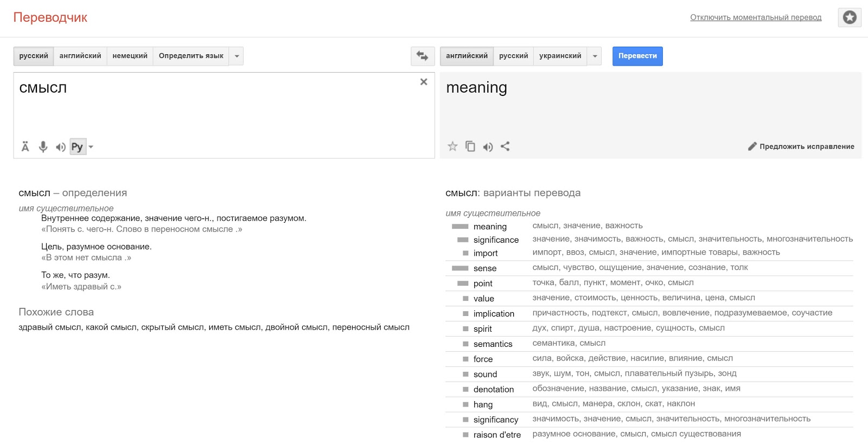Click similar phrase 'здравый смысл'
The width and height of the screenshot is (868, 445).
pyautogui.click(x=50, y=327)
